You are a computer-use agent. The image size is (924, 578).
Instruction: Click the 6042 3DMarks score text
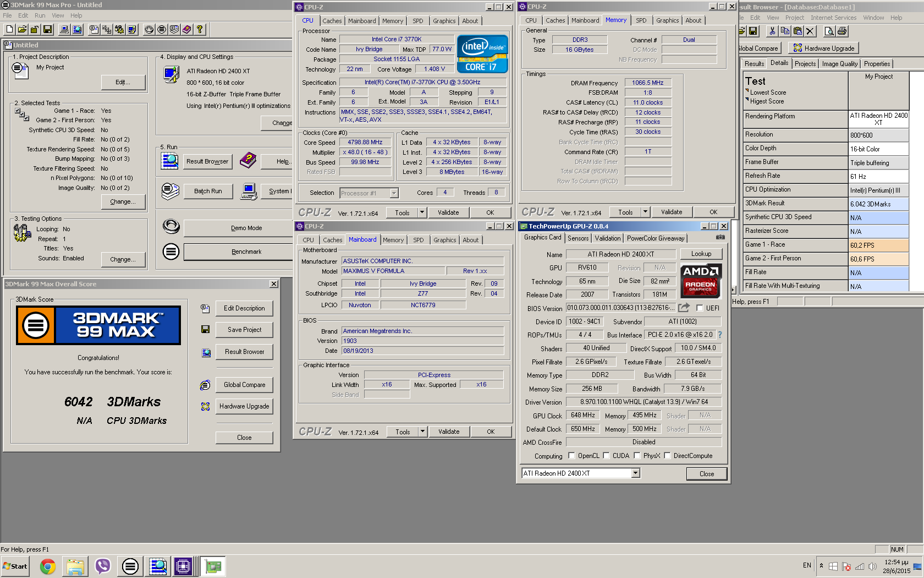[112, 402]
